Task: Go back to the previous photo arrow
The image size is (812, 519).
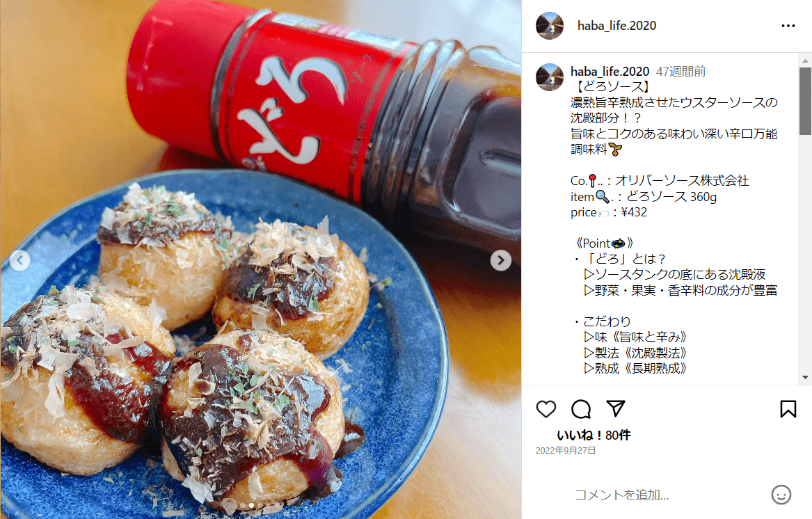Action: (20, 260)
